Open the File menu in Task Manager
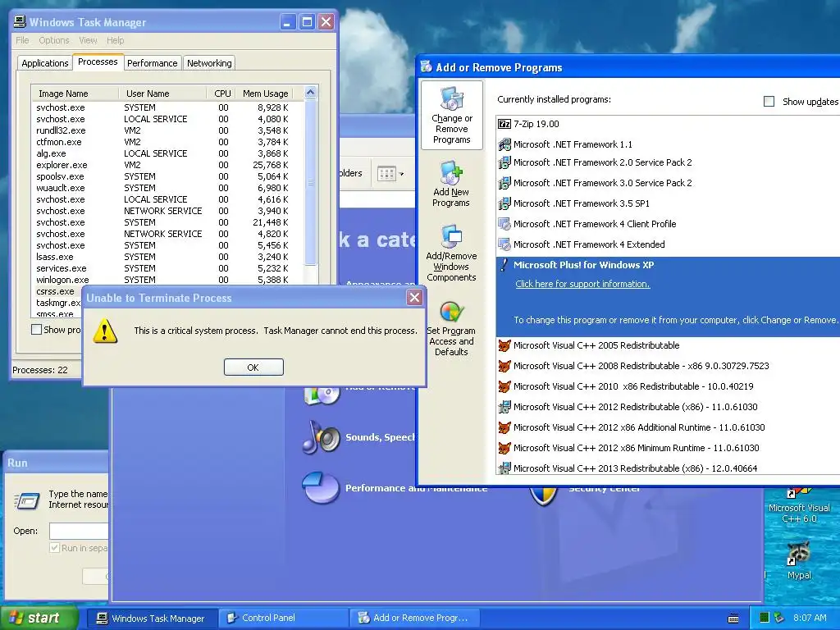This screenshot has width=840, height=630. click(x=22, y=40)
